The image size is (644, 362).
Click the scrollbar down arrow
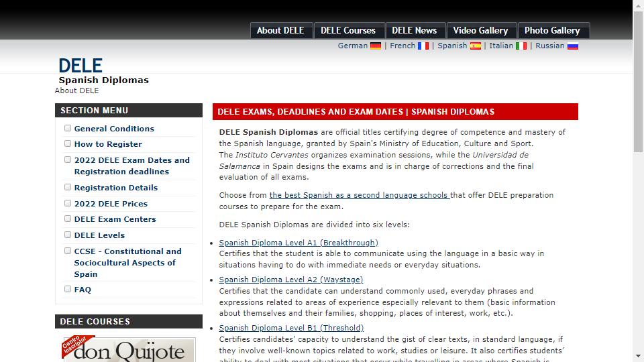click(638, 356)
